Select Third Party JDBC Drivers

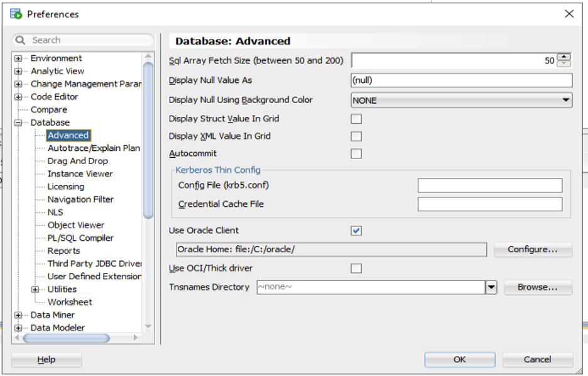pos(94,263)
